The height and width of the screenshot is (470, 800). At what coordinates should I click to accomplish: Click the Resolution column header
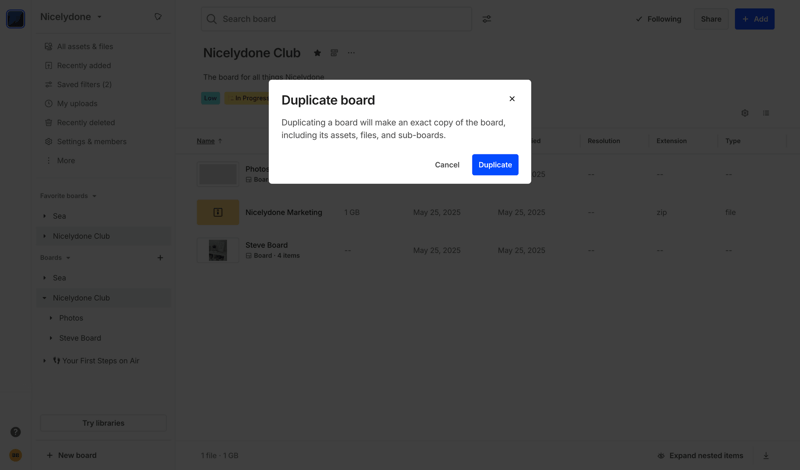(604, 141)
